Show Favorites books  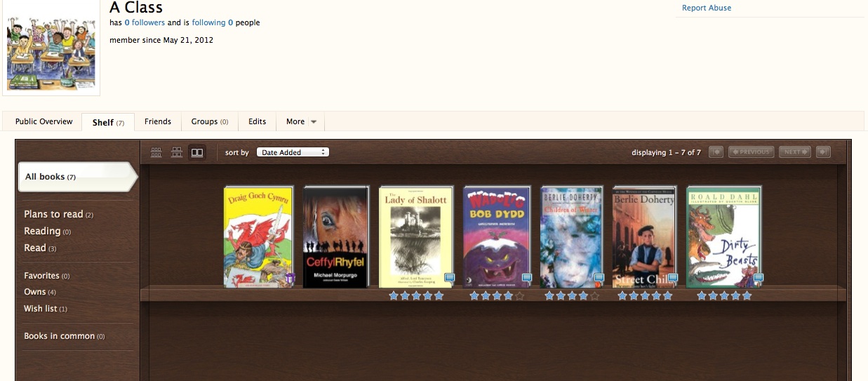click(46, 276)
